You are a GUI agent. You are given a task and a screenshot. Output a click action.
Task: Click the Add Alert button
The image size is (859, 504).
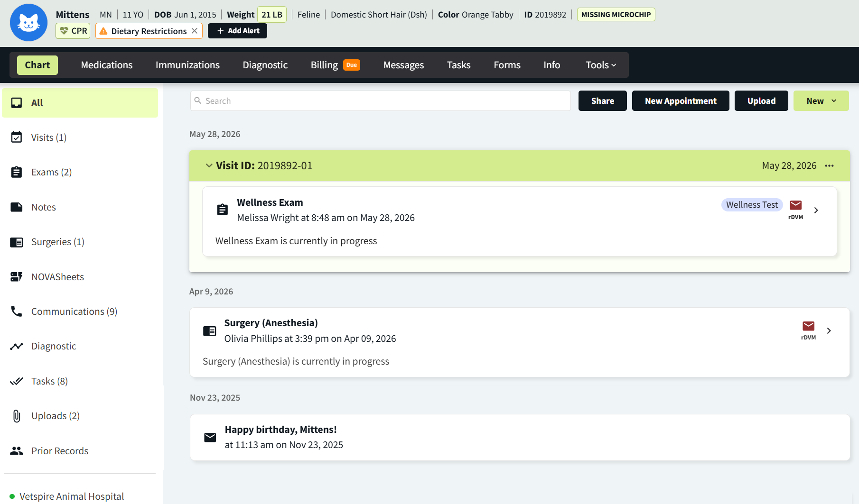pos(237,31)
